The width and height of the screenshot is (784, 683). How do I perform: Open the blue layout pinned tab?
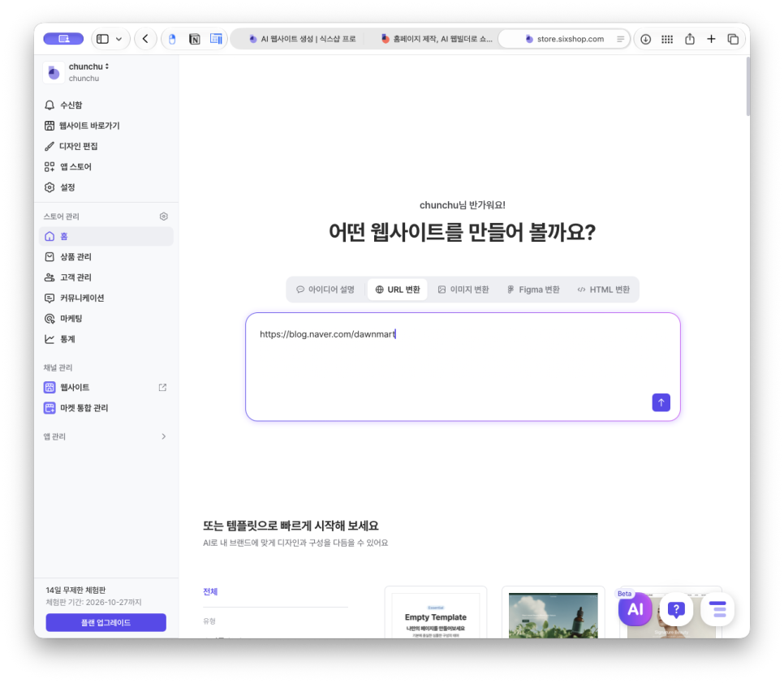tap(216, 39)
